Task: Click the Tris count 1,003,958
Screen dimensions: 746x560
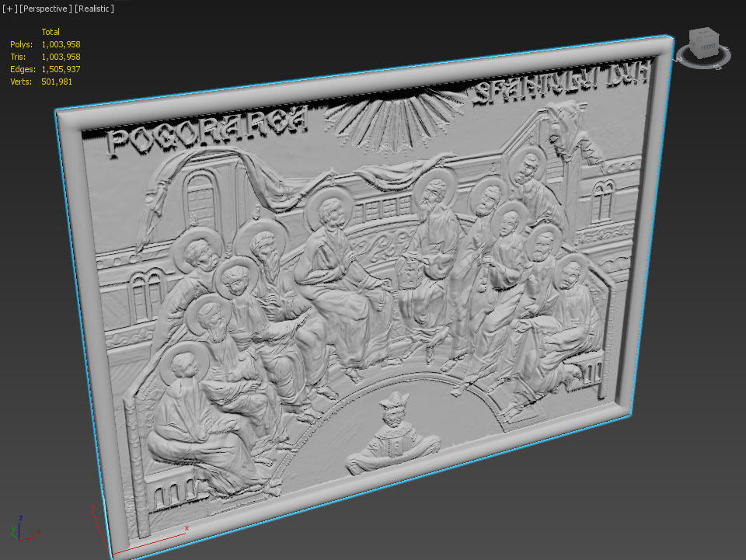Action: (61, 57)
